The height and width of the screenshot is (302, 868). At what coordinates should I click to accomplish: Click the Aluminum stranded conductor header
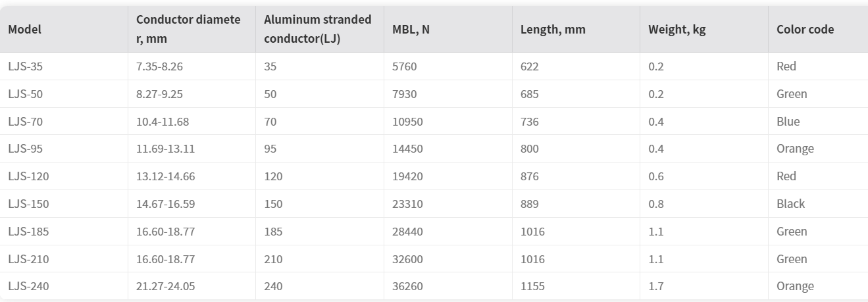(317, 29)
